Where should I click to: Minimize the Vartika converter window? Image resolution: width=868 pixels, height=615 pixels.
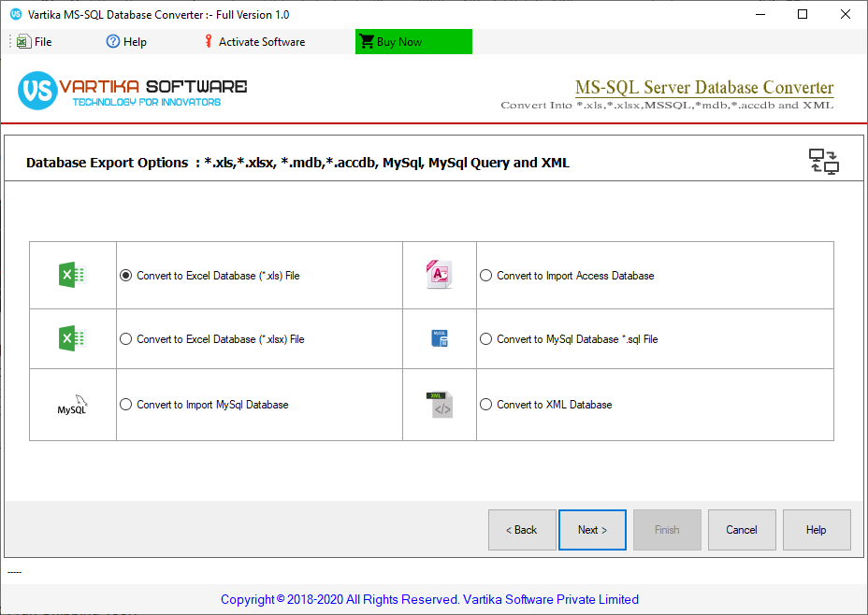pos(760,14)
